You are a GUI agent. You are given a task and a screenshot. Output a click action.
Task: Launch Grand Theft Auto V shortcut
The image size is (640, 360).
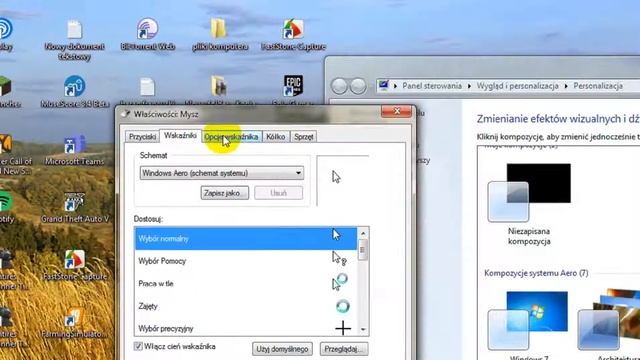point(75,207)
